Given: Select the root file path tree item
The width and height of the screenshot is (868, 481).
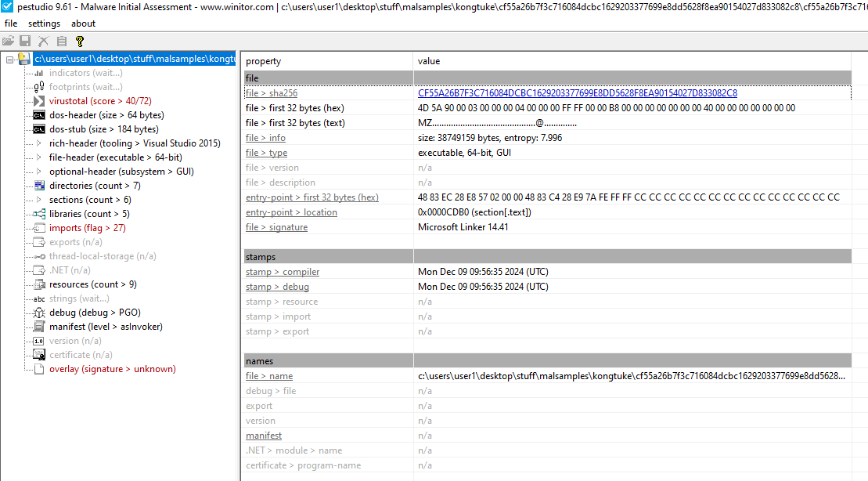Looking at the screenshot, I should coord(134,59).
